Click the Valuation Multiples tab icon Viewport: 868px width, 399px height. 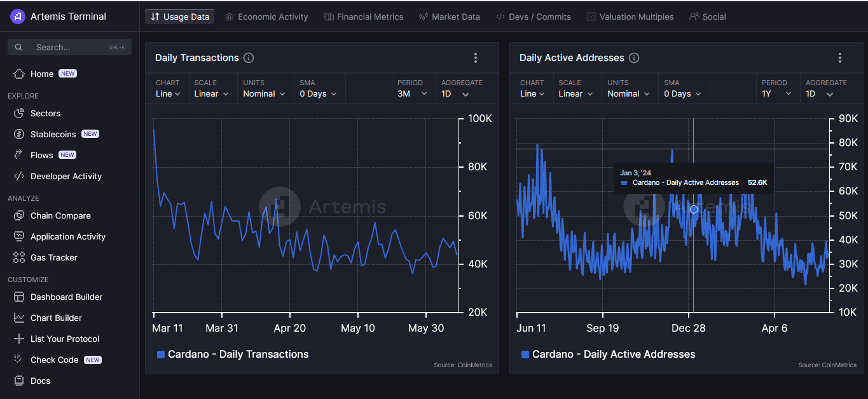coord(591,17)
